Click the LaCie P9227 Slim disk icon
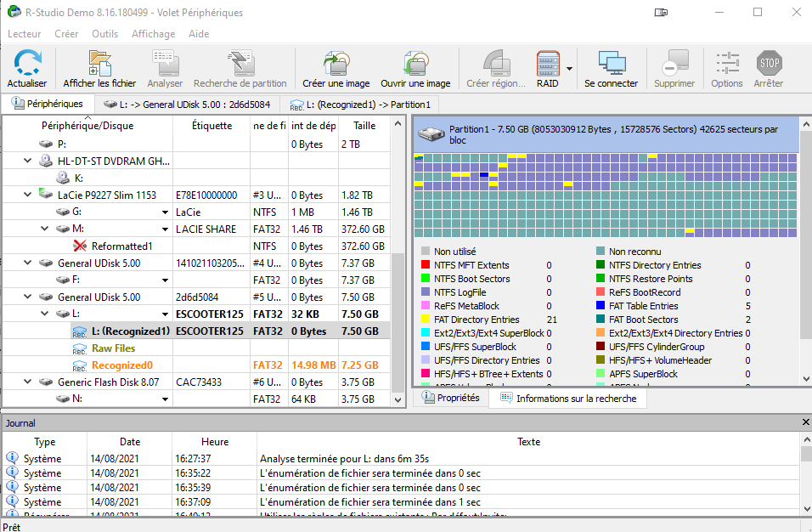The image size is (812, 532). coord(46,195)
